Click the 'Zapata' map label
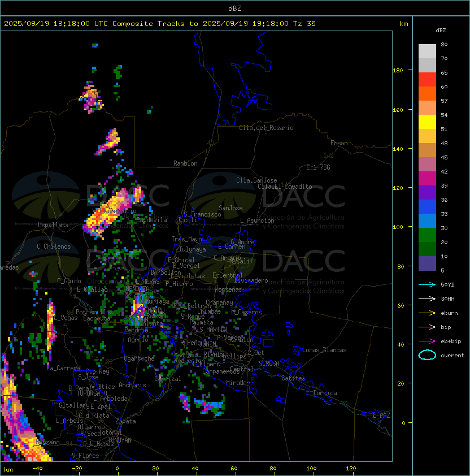This screenshot has height=476, width=470. (125, 421)
